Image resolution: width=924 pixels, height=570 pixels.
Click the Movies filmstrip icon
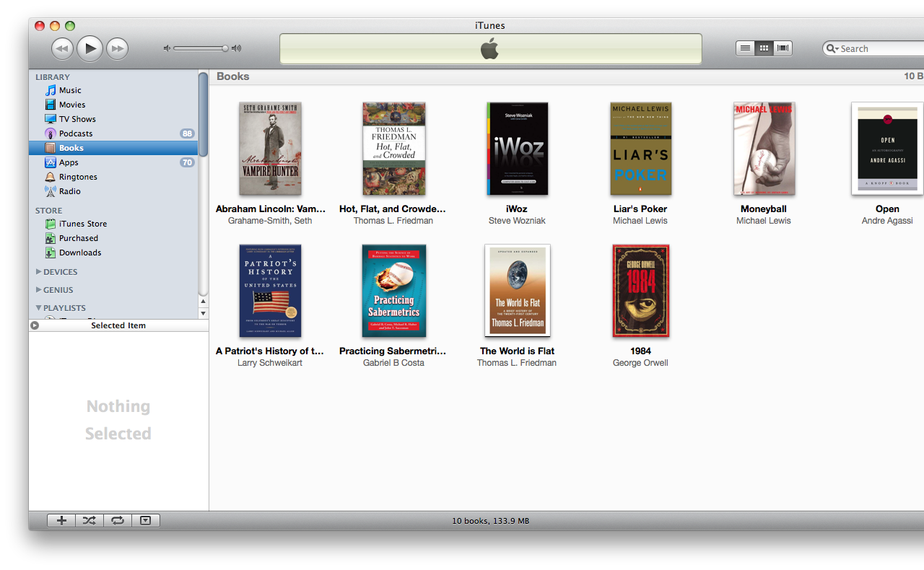[51, 105]
